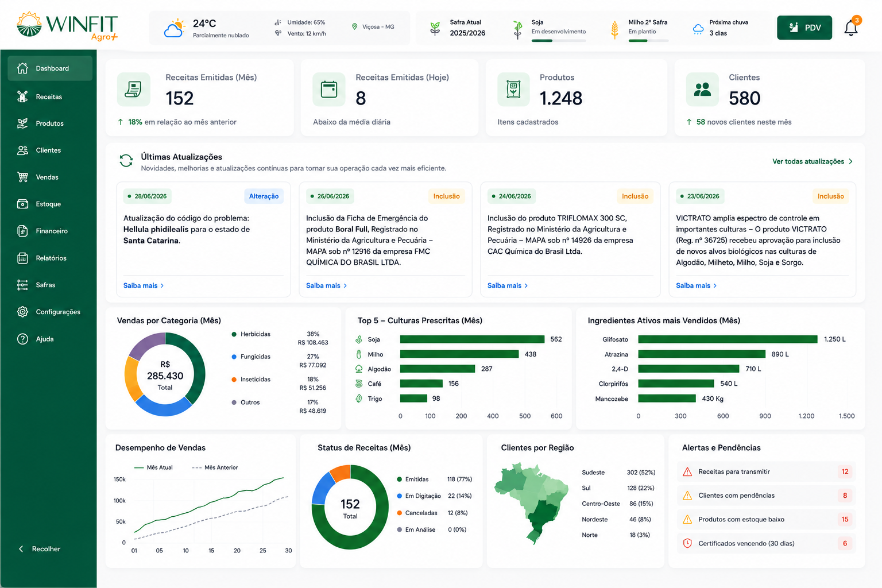Image resolution: width=882 pixels, height=588 pixels.
Task: Click the Últimas Atualizações refresh icon
Action: click(x=126, y=160)
